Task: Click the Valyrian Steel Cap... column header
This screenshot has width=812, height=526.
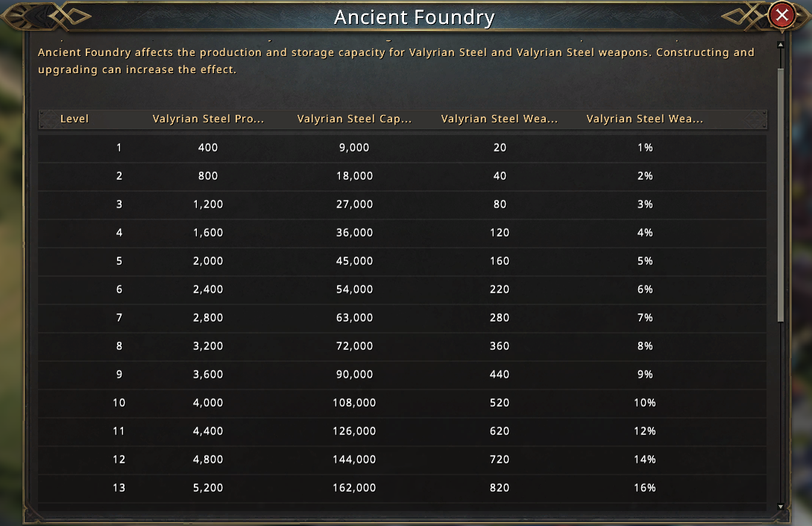Action: click(354, 119)
